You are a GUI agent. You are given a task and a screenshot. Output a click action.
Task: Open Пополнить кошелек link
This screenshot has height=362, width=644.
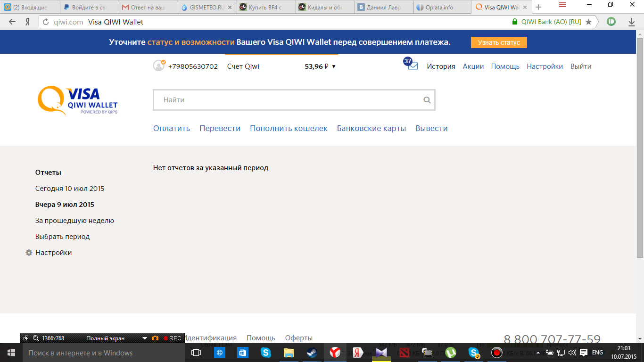(289, 128)
